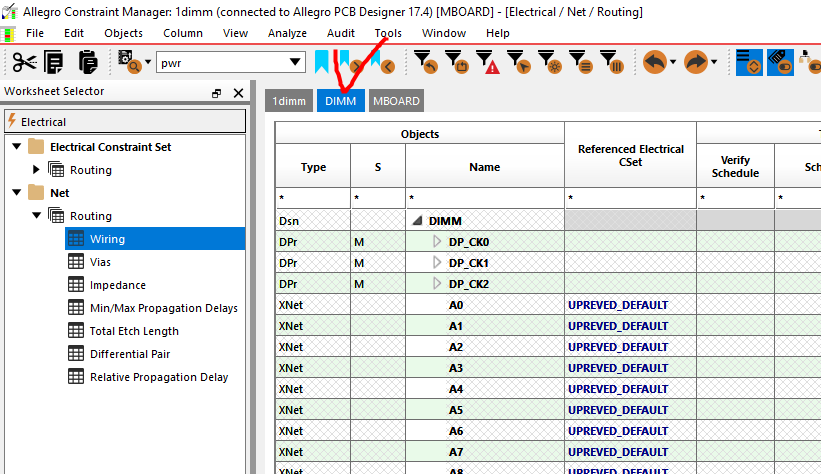Click the Name column filter field
Viewport: 821px width, 474px height.
pyautogui.click(x=484, y=198)
